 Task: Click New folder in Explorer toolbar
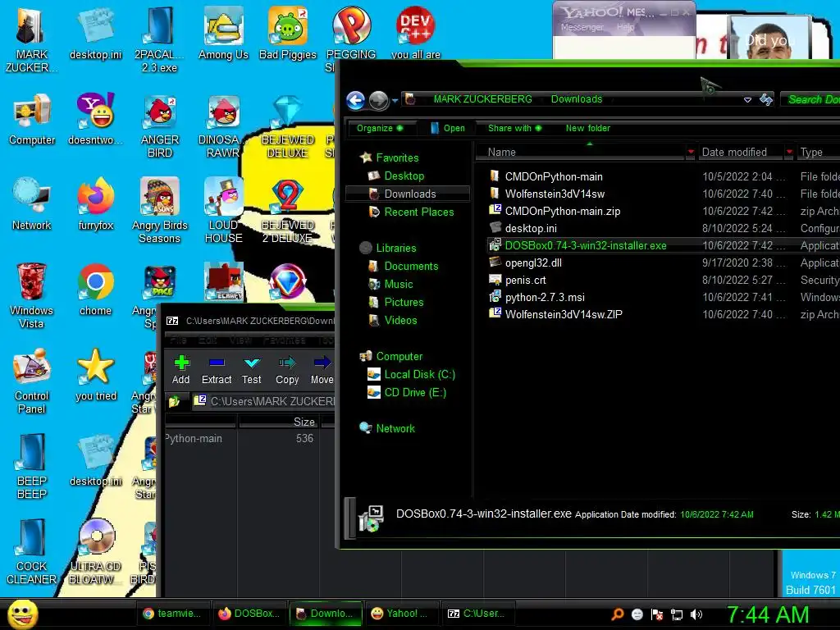tap(587, 128)
